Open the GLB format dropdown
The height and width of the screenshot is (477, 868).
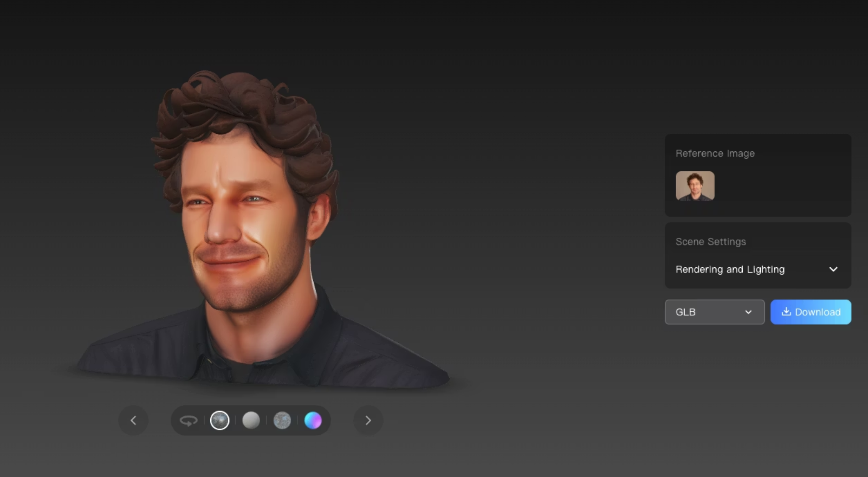click(x=714, y=312)
